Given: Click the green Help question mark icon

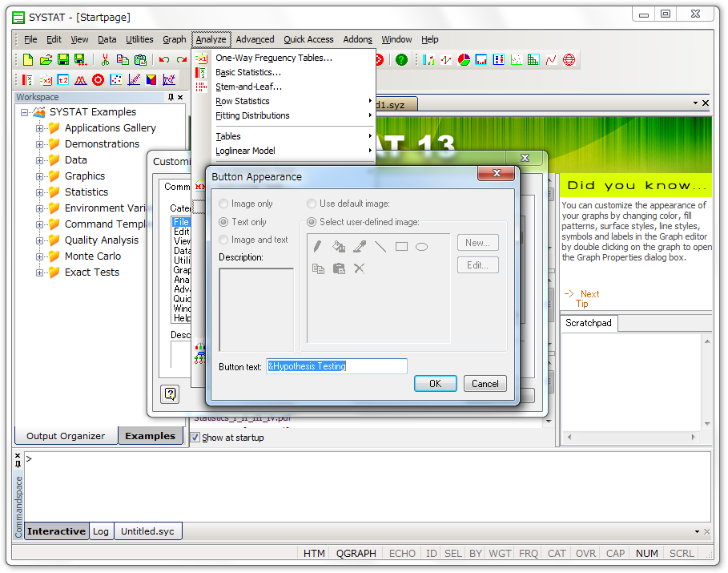Looking at the screenshot, I should click(401, 59).
